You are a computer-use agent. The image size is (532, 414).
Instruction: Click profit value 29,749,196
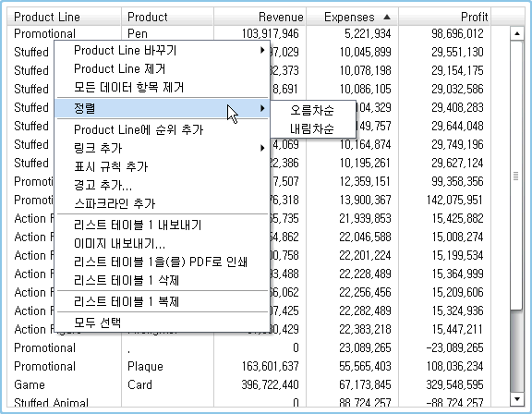pos(458,144)
